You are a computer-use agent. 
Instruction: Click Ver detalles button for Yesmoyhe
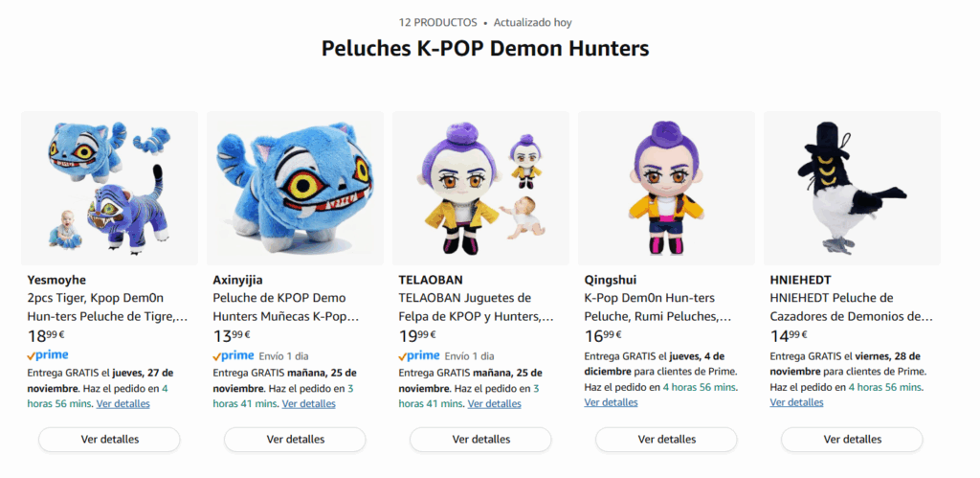point(109,440)
